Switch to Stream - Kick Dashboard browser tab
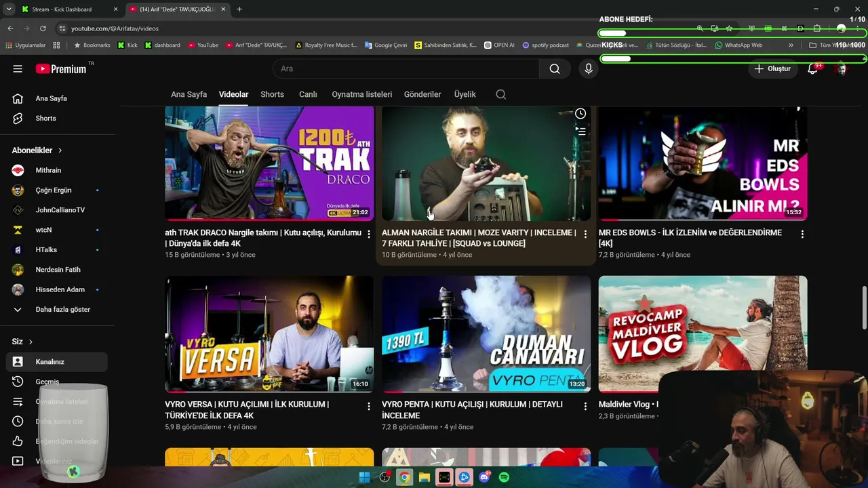868x488 pixels. pyautogui.click(x=69, y=9)
